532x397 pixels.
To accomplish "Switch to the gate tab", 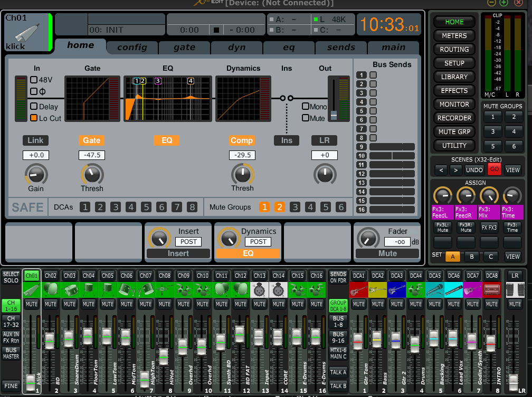I will (184, 48).
